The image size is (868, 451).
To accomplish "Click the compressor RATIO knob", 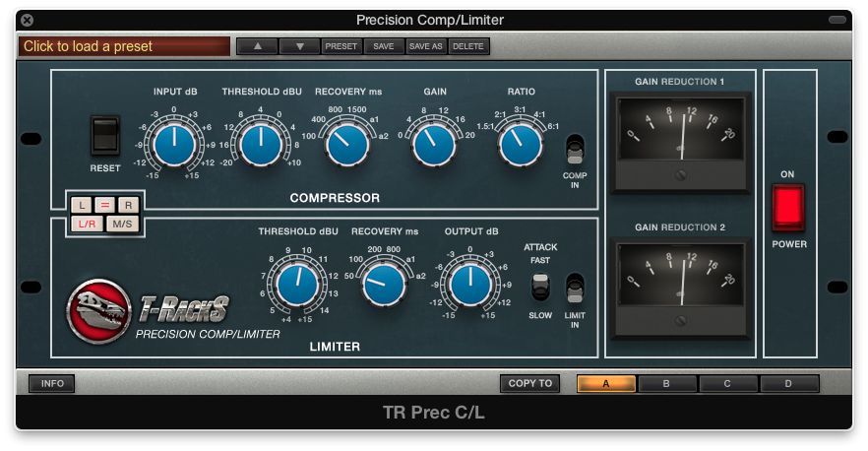I will [x=521, y=145].
